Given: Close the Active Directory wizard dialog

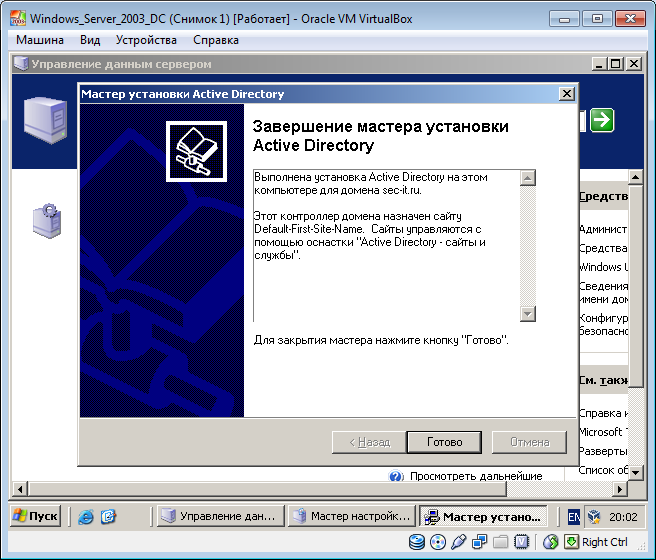Looking at the screenshot, I should click(566, 94).
